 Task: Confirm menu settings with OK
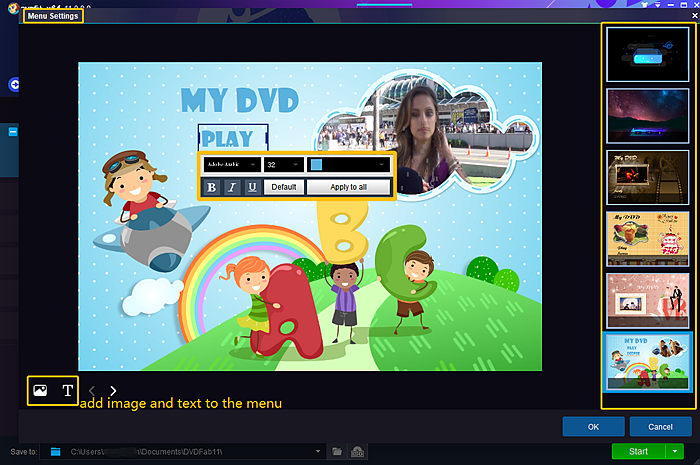(593, 427)
